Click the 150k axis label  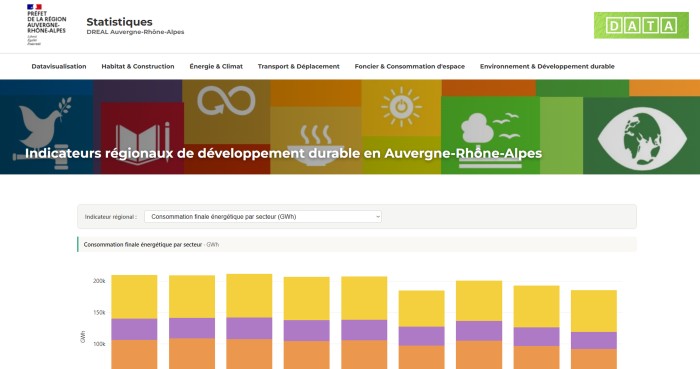(x=99, y=313)
